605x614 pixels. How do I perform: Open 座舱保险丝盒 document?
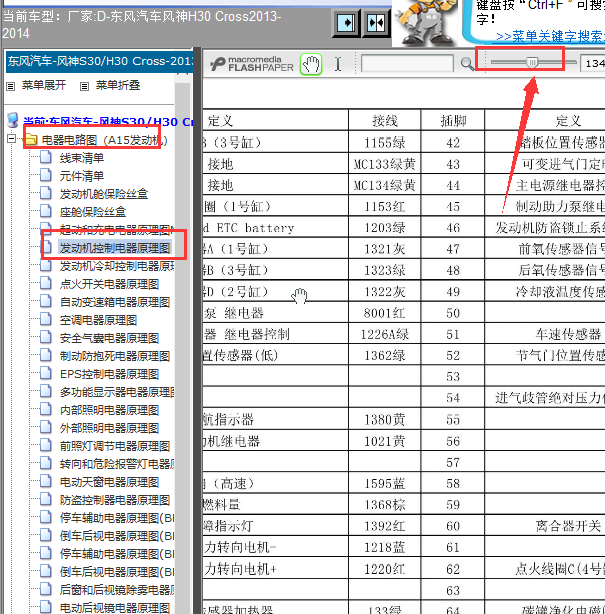tap(92, 212)
